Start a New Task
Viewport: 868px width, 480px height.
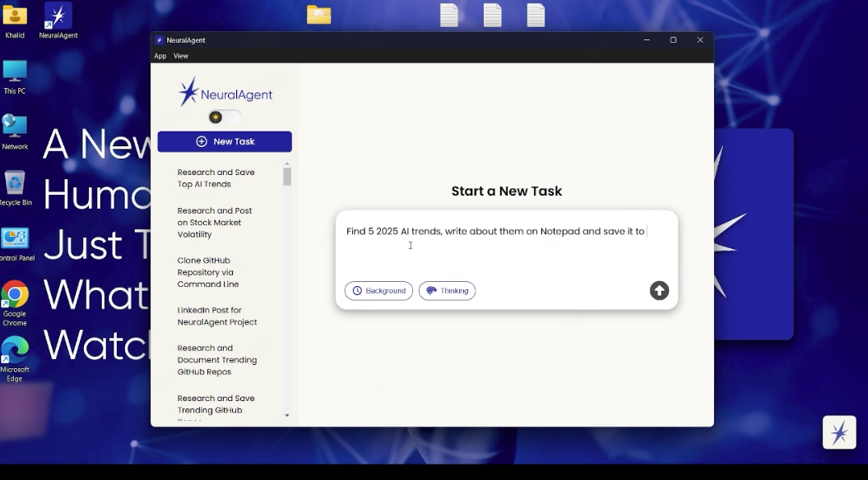click(x=225, y=141)
